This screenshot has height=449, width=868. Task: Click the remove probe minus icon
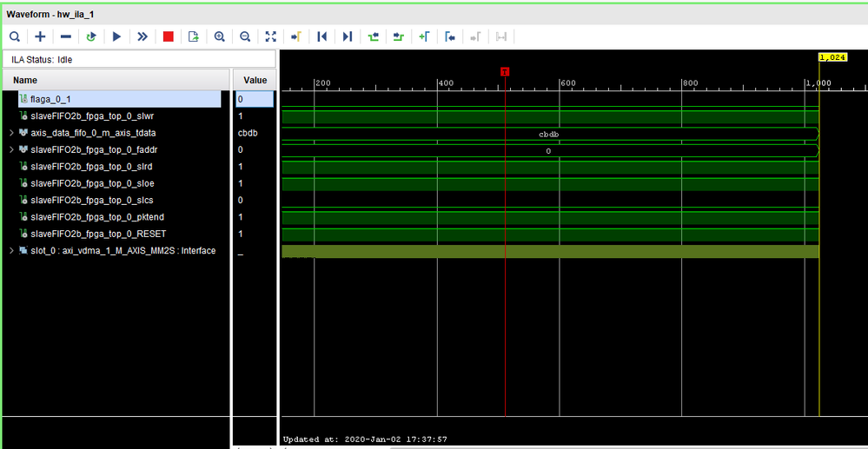click(x=65, y=36)
